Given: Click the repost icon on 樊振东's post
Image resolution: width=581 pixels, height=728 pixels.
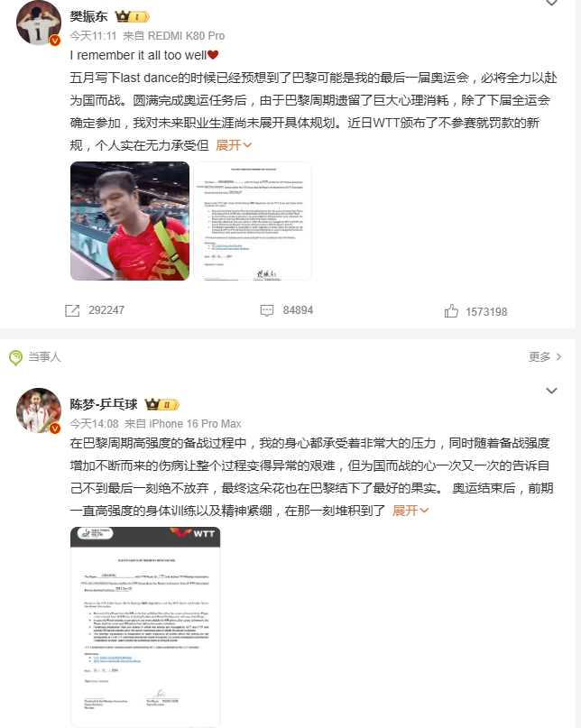Looking at the screenshot, I should (72, 310).
